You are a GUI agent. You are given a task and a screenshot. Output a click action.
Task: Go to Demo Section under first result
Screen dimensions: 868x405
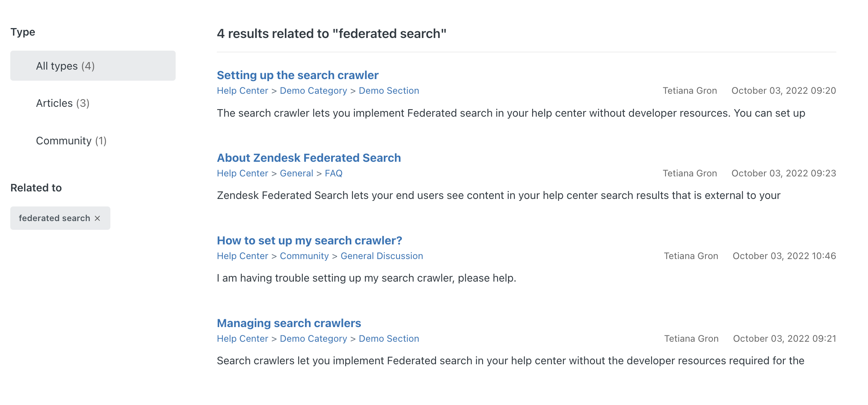click(389, 91)
